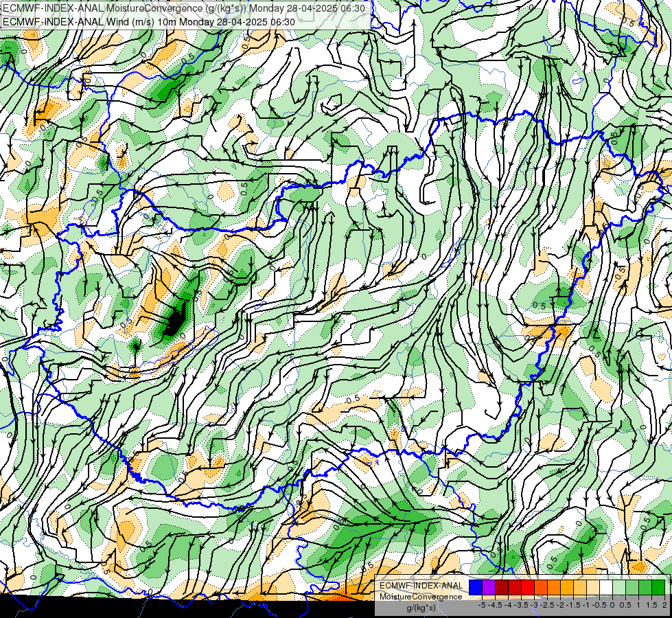Viewport: 672px width, 618px height.
Task: Click the legend tick label -3
Action: [534, 605]
